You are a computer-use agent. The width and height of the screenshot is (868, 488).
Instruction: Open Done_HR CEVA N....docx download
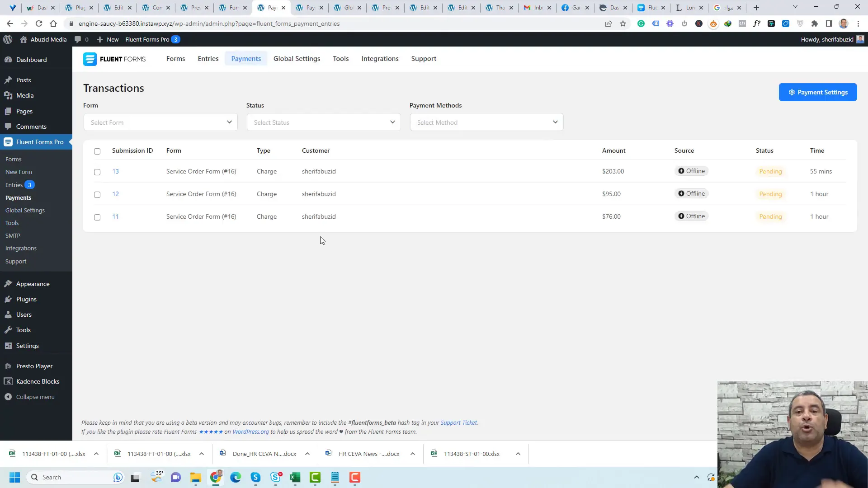(264, 454)
